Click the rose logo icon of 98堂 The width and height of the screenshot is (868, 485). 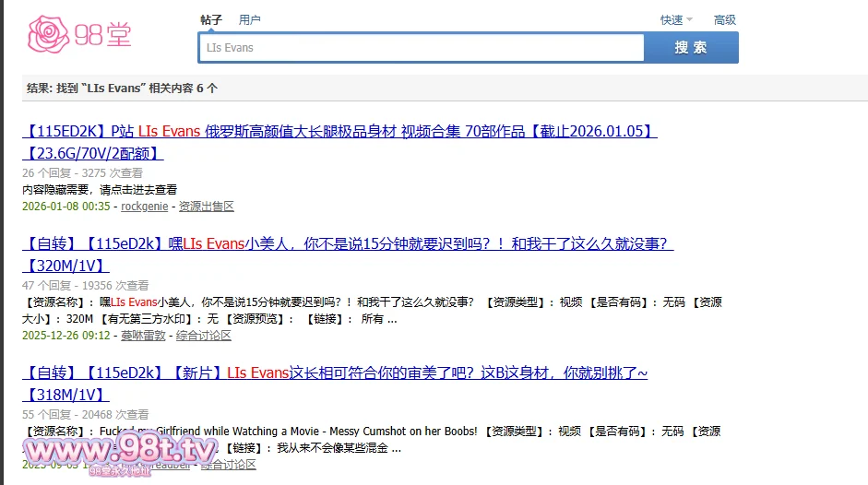coord(49,34)
